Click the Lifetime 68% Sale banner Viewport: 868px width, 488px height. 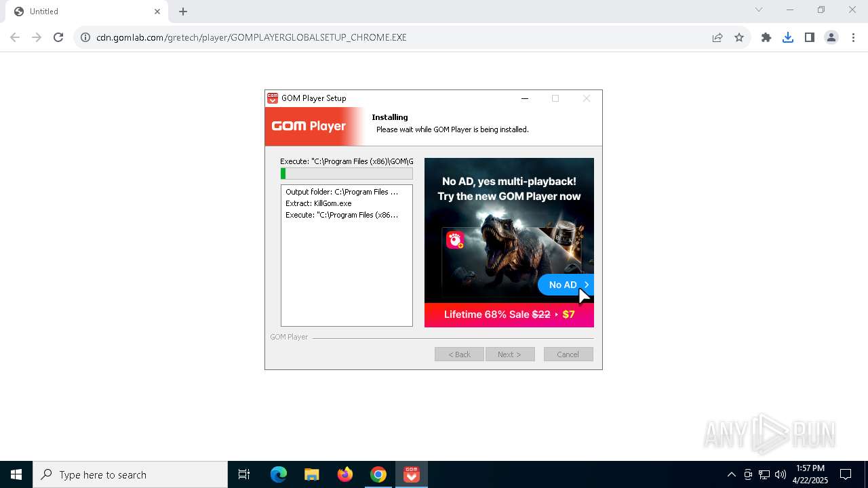[x=509, y=314]
